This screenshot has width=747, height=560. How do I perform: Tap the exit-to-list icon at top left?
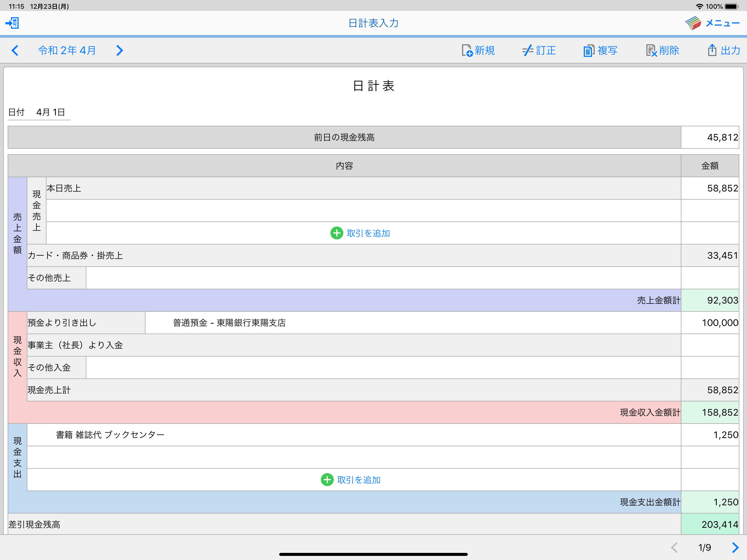click(12, 23)
